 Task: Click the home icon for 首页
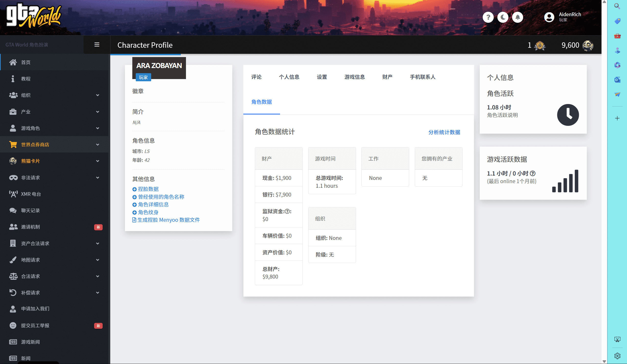13,62
